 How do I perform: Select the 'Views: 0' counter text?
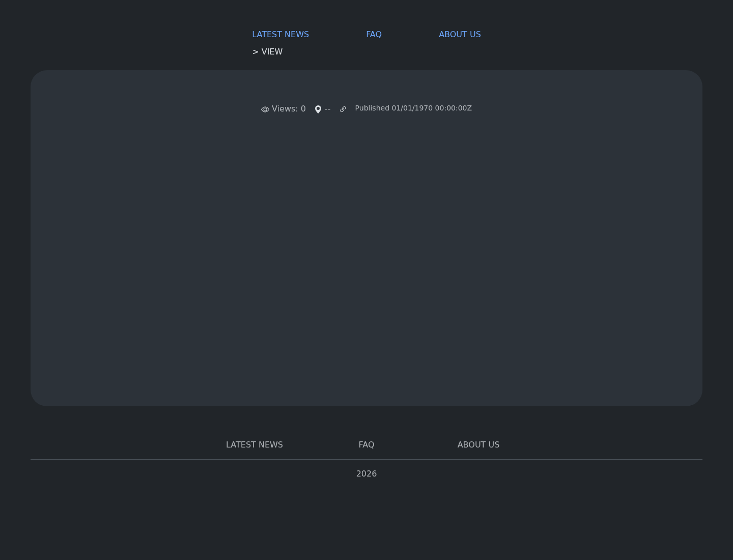click(289, 108)
